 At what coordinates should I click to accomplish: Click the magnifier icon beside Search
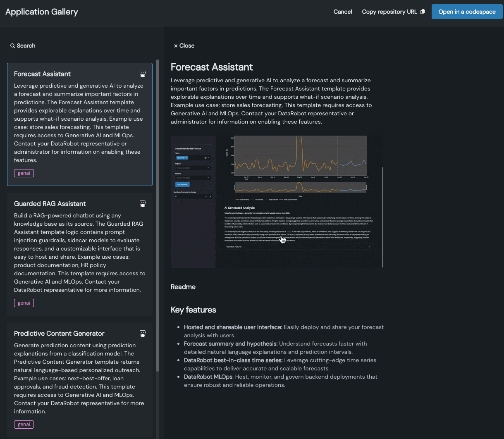click(13, 46)
